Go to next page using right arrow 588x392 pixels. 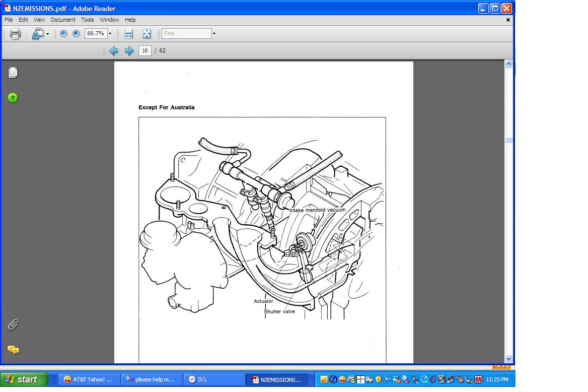(129, 50)
